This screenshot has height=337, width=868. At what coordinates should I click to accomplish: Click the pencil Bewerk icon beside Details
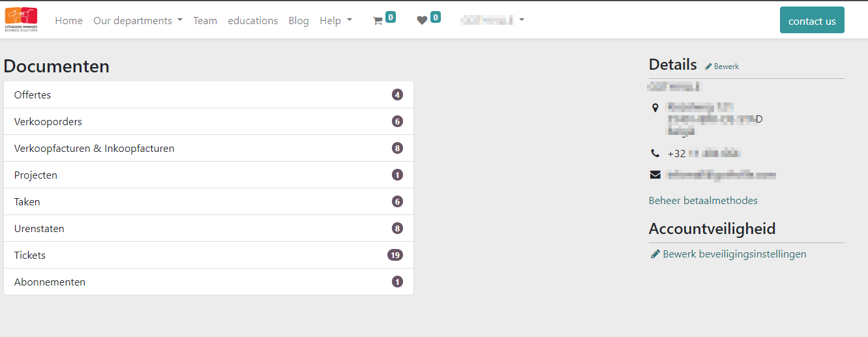(x=709, y=66)
